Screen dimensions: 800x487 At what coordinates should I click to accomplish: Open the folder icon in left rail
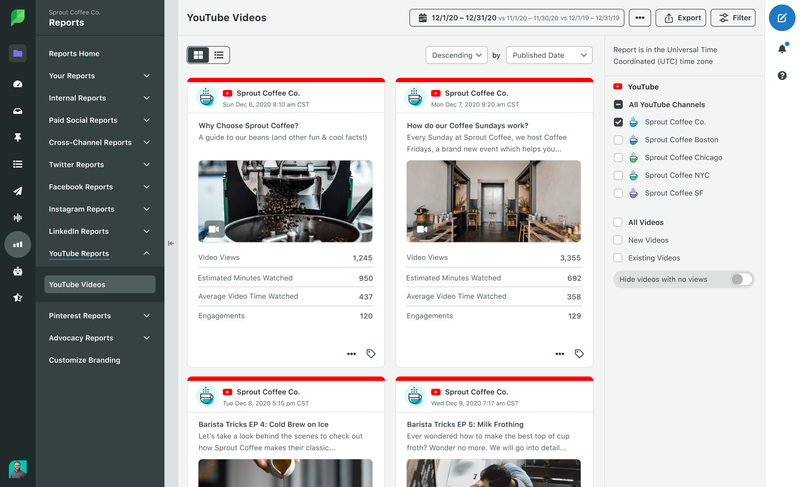point(18,53)
